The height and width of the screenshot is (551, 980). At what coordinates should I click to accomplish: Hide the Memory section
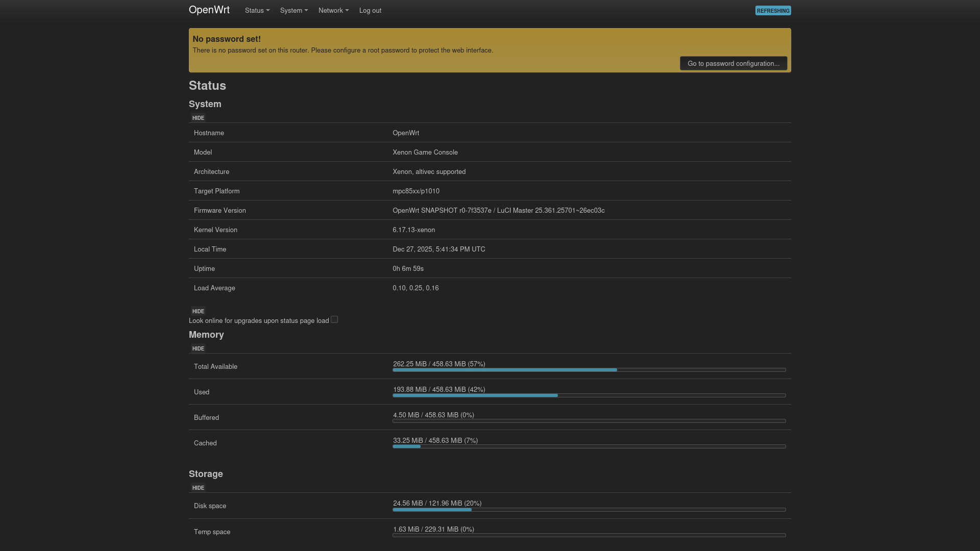198,349
